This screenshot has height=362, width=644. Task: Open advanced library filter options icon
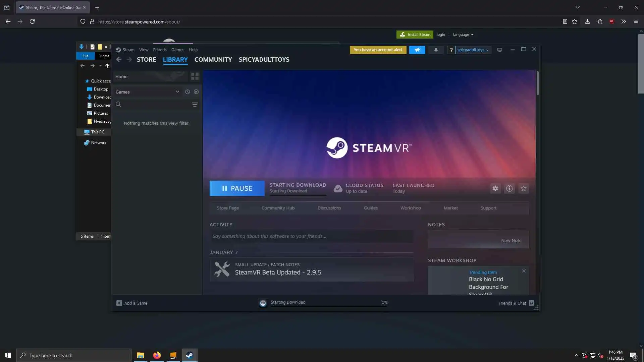195,105
